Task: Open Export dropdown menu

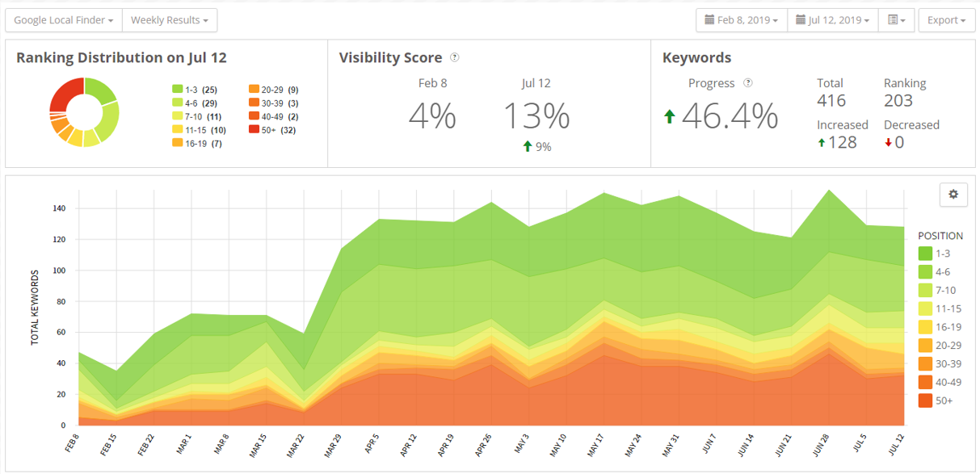Action: tap(946, 20)
